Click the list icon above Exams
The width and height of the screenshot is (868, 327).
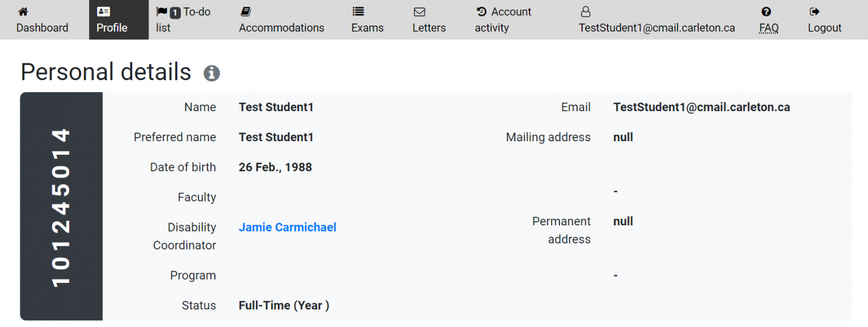pyautogui.click(x=358, y=11)
